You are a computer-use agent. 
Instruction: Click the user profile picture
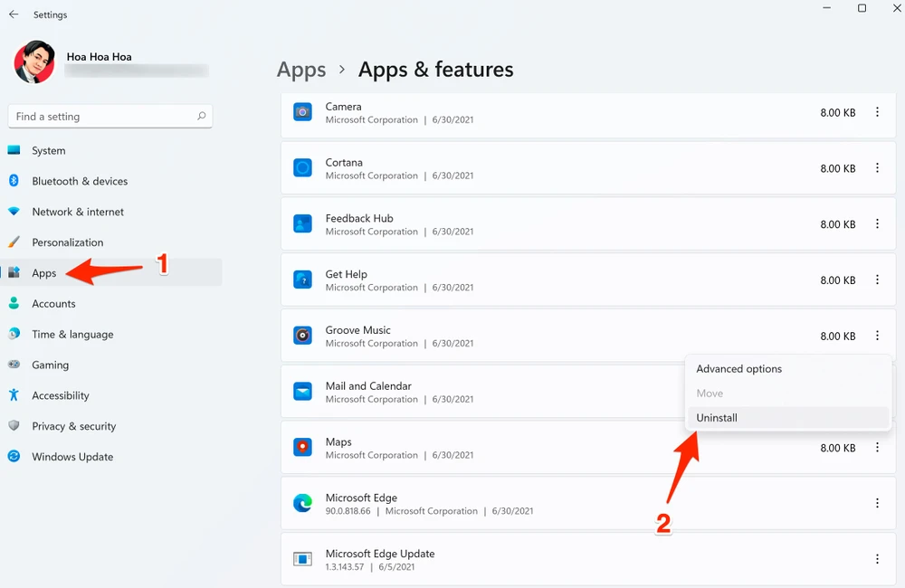(x=34, y=62)
